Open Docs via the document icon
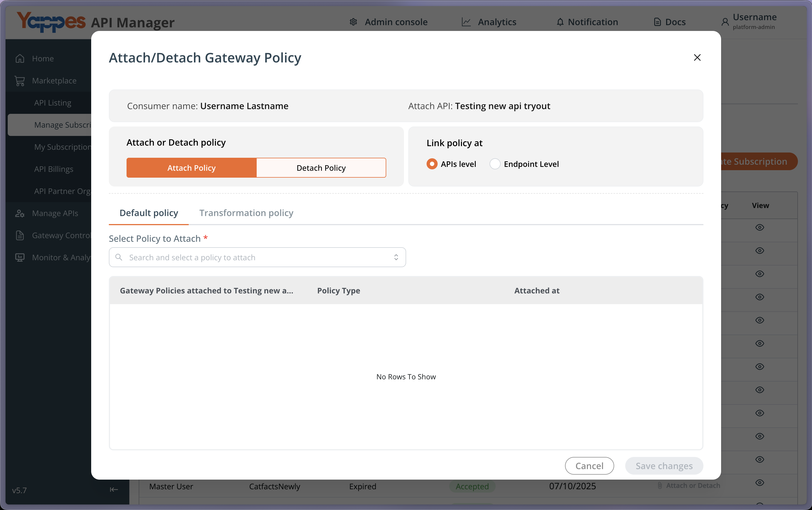Image resolution: width=812 pixels, height=510 pixels. click(x=657, y=22)
